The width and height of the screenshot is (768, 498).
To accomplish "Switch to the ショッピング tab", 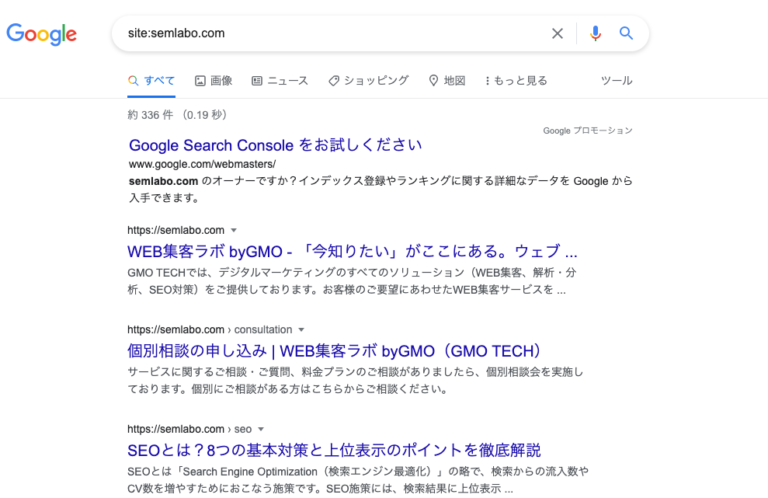I will pos(368,81).
